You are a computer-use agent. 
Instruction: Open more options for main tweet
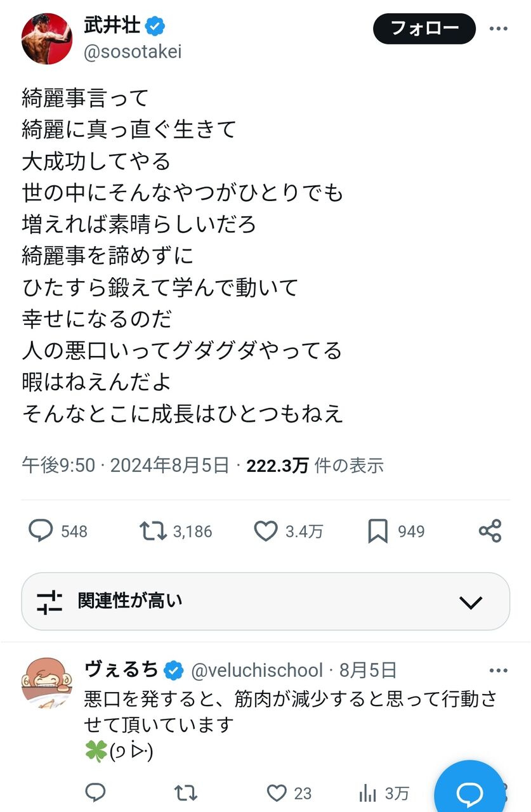click(x=498, y=29)
